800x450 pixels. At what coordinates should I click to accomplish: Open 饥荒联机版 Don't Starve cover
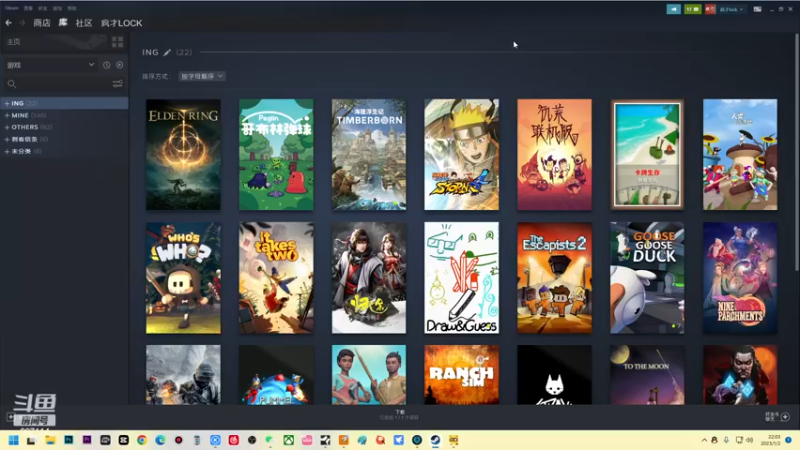pyautogui.click(x=555, y=155)
